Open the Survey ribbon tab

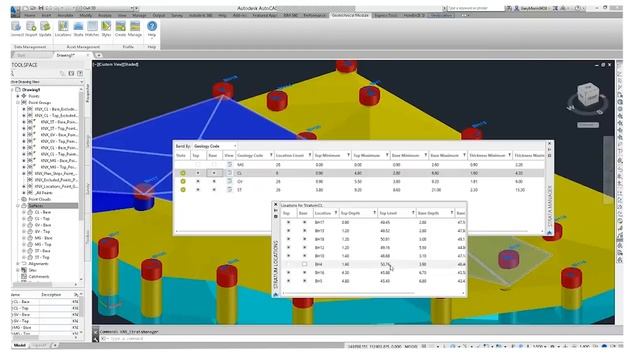pyautogui.click(x=177, y=15)
